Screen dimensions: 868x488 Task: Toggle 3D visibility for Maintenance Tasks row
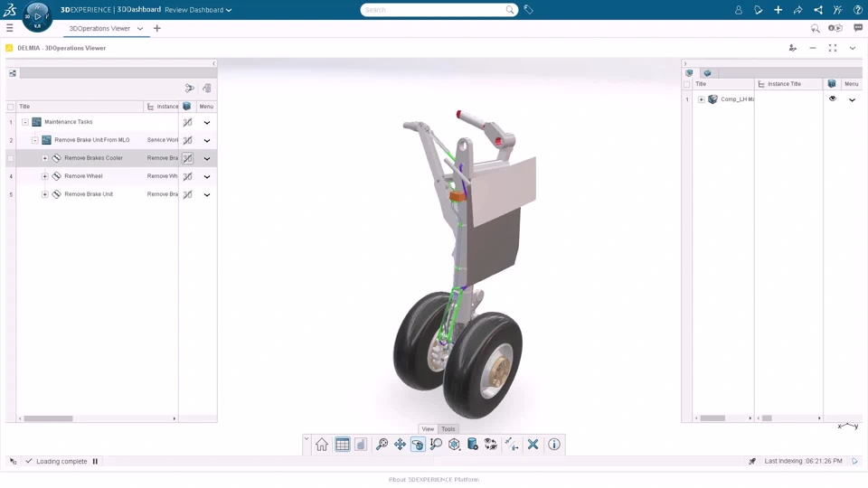coord(188,122)
